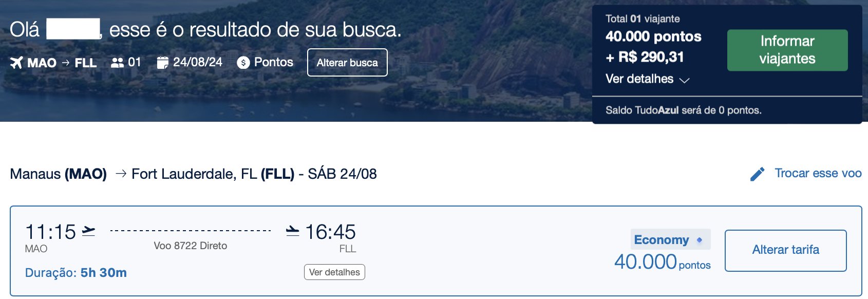The height and width of the screenshot is (299, 868).
Task: Click Informar viajantes green button
Action: 787,50
